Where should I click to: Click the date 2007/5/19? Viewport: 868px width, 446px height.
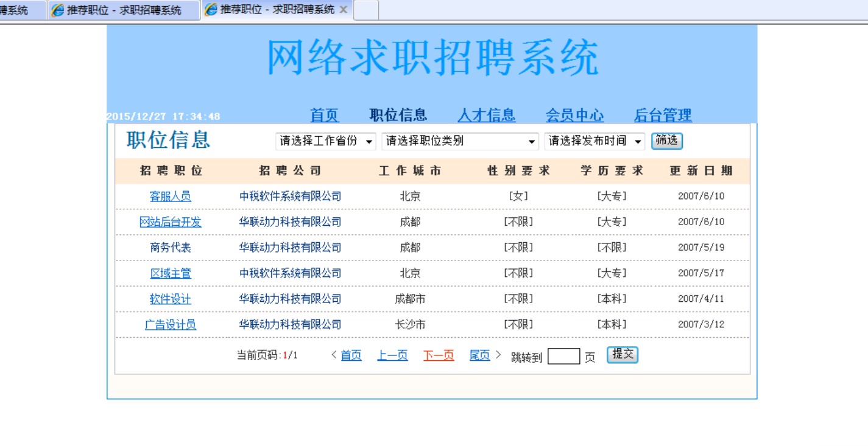point(701,248)
